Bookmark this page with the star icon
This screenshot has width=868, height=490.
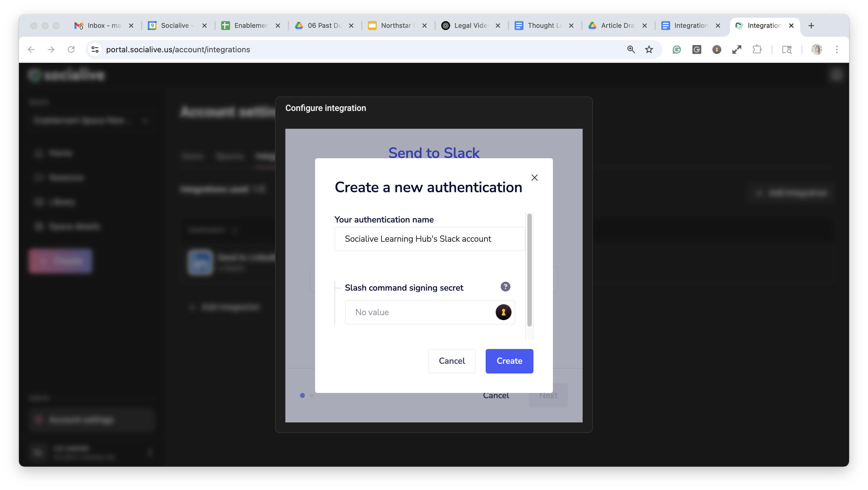pyautogui.click(x=649, y=50)
